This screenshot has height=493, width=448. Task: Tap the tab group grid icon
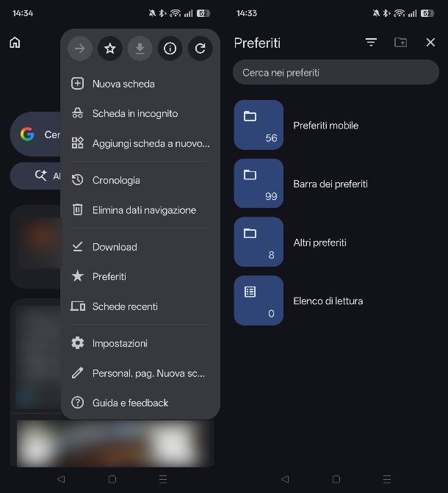(x=77, y=143)
